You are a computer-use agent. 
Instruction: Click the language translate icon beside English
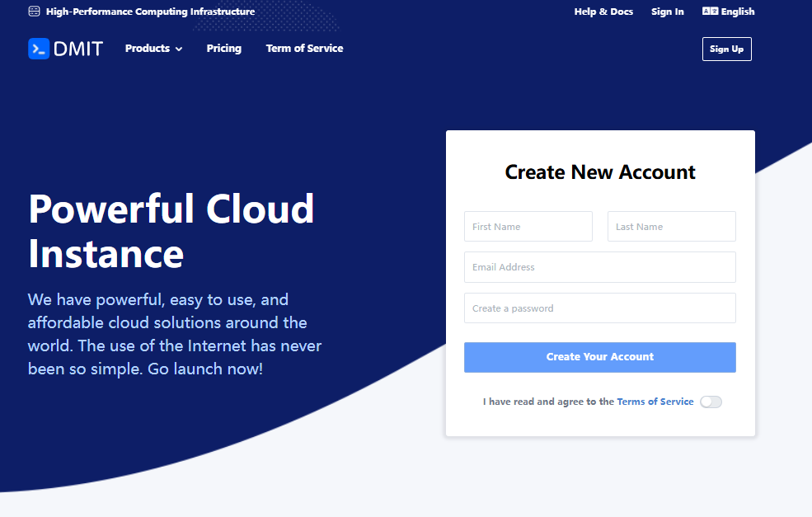710,12
